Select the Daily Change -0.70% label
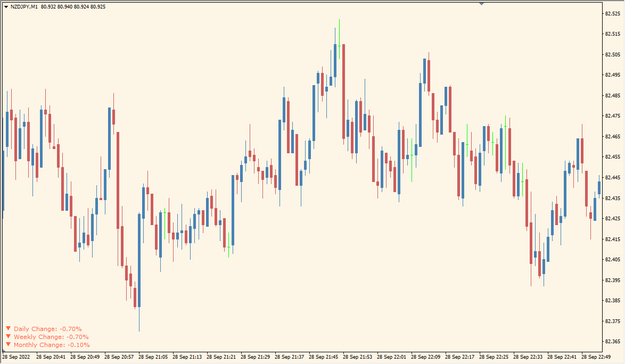Image resolution: width=625 pixels, height=364 pixels. (x=48, y=329)
